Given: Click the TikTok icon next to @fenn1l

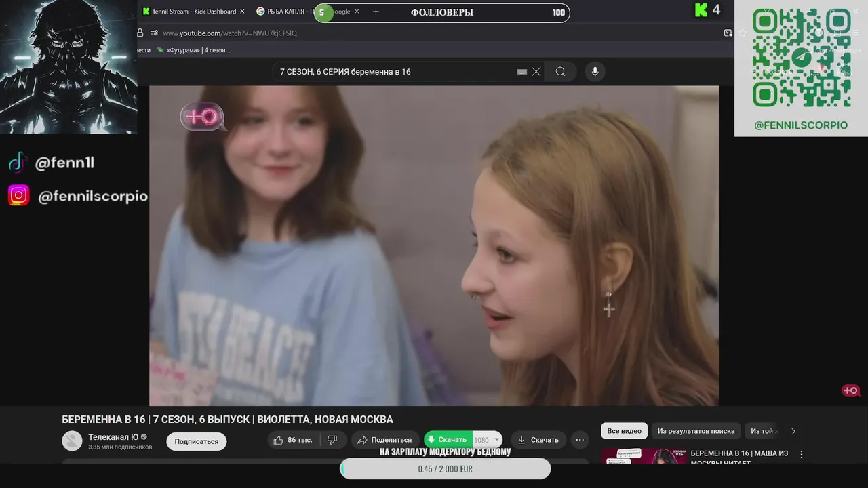Looking at the screenshot, I should point(17,163).
